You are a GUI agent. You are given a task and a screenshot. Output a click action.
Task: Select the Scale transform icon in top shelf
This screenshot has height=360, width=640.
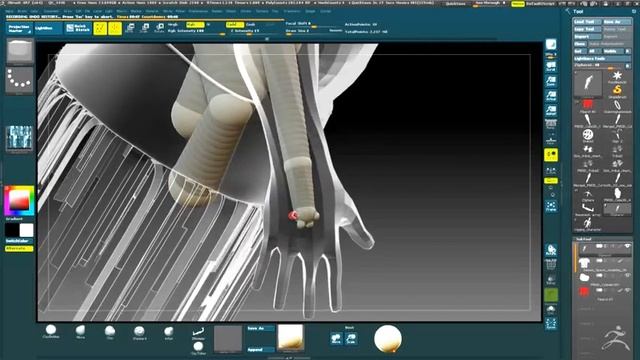144,28
